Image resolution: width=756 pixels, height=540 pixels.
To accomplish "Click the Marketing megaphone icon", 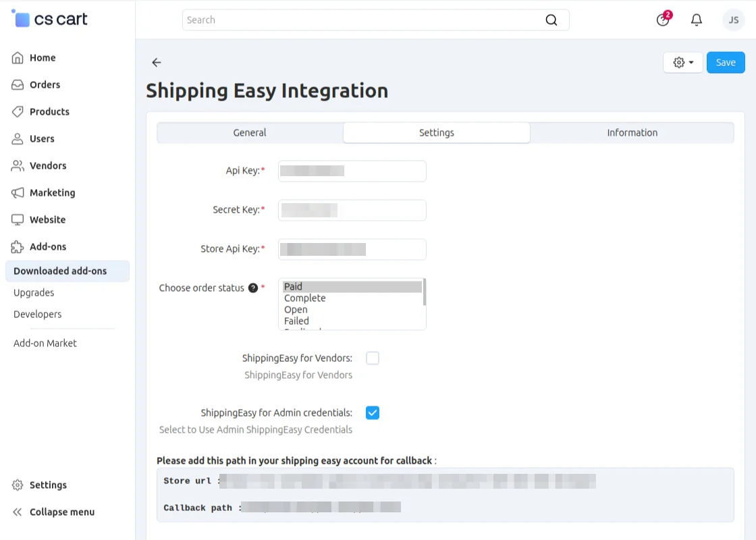I will click(x=18, y=193).
